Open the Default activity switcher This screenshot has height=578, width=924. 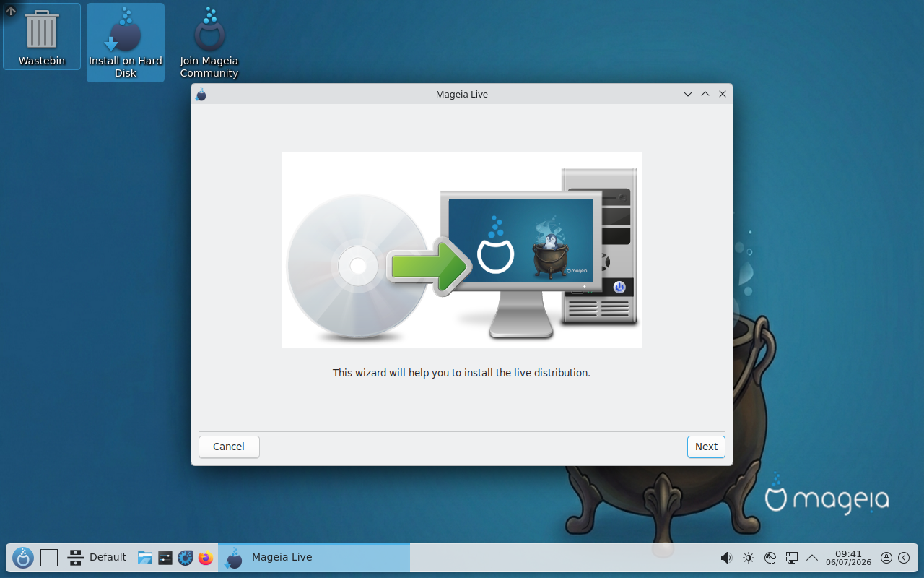click(97, 557)
